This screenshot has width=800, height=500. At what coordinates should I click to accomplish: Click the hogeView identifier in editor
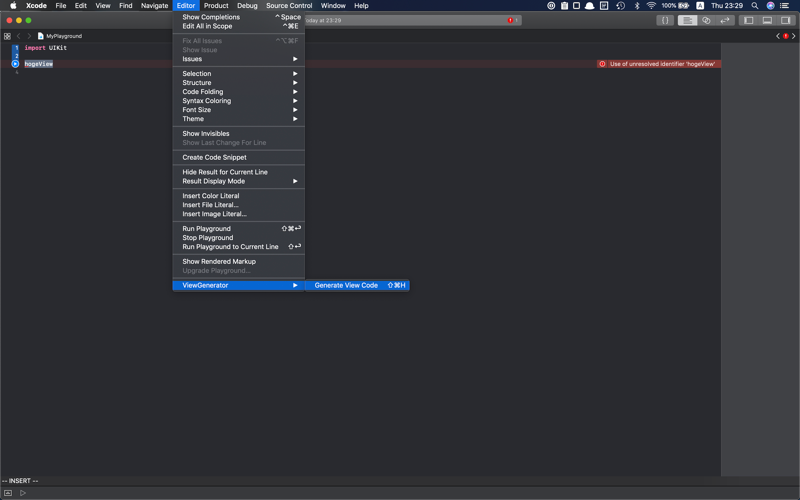coord(39,64)
